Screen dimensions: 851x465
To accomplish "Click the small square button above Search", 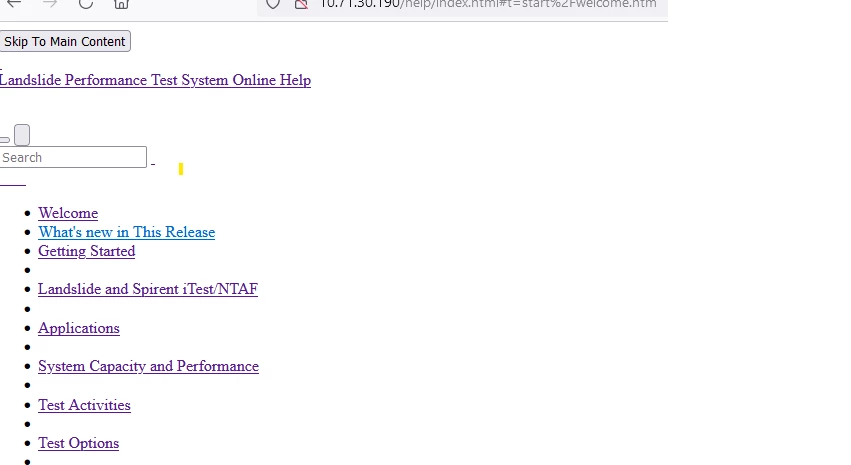I will point(22,135).
